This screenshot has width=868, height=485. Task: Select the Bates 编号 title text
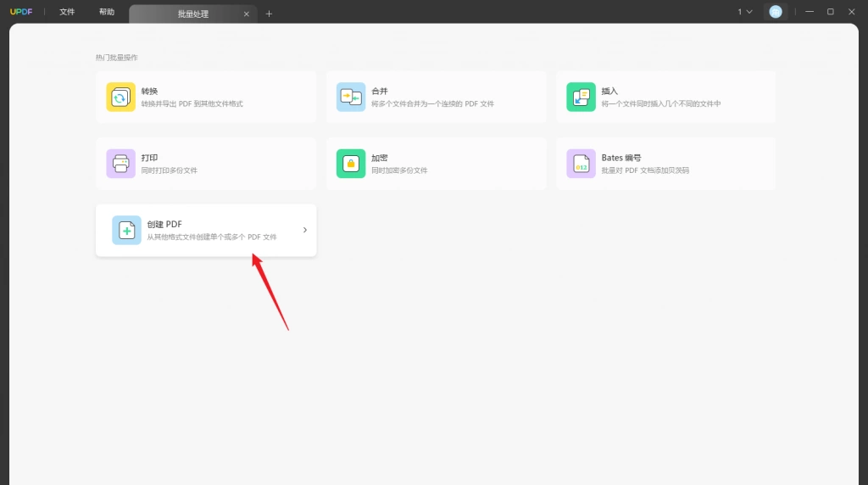point(621,158)
